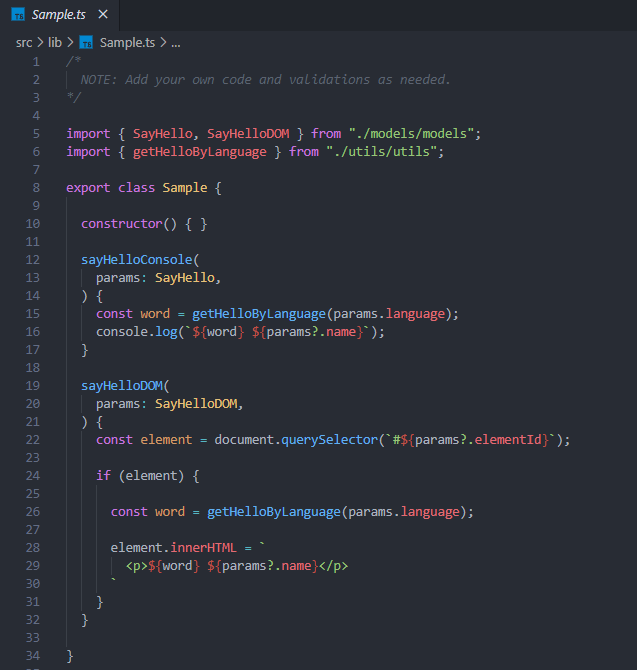
Task: Click the "./models/models" import path string
Action: pyautogui.click(x=411, y=134)
